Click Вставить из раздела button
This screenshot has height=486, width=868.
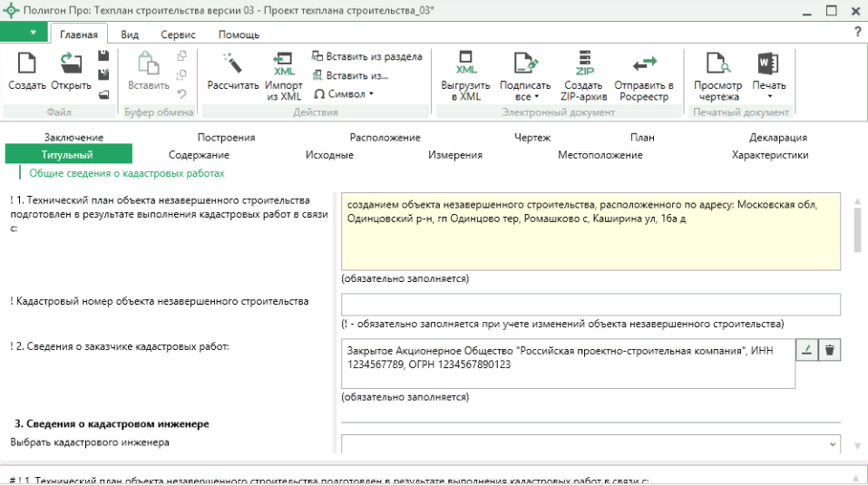point(366,56)
